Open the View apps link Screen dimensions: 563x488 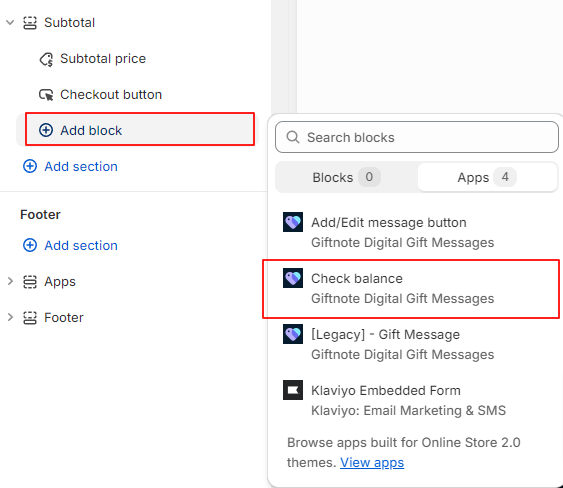click(x=372, y=463)
